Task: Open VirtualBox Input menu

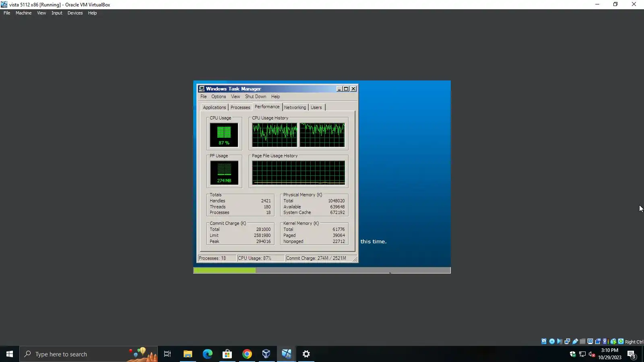Action: point(57,13)
